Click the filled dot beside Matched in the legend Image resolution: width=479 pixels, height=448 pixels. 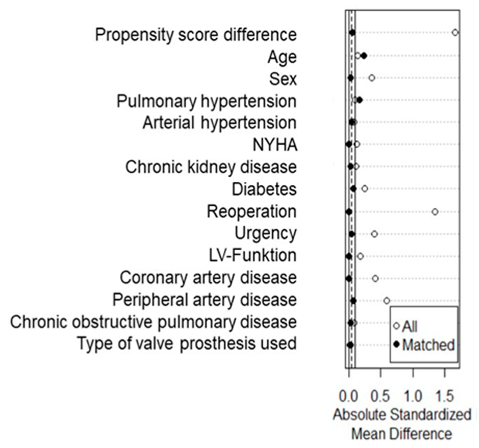(396, 345)
